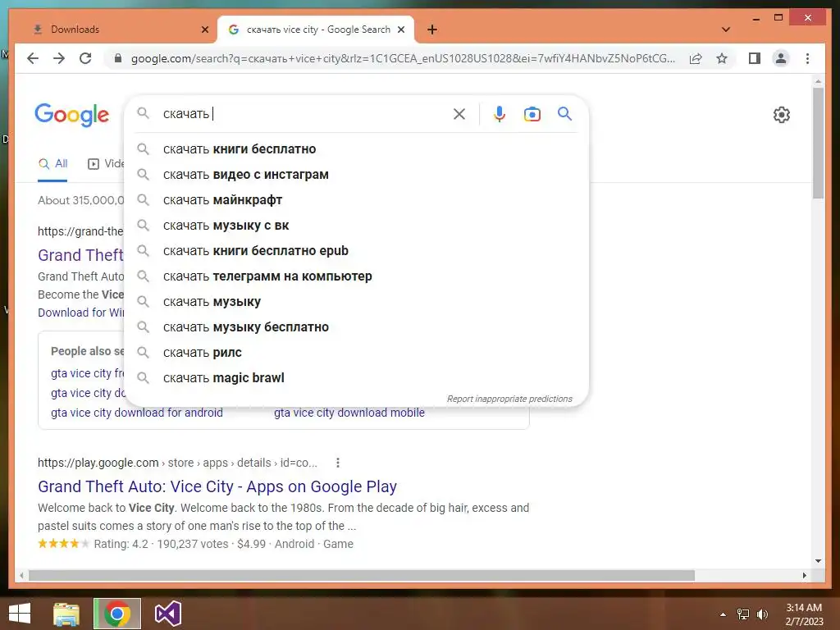Open the volume control in the tray
The width and height of the screenshot is (840, 630).
(762, 614)
